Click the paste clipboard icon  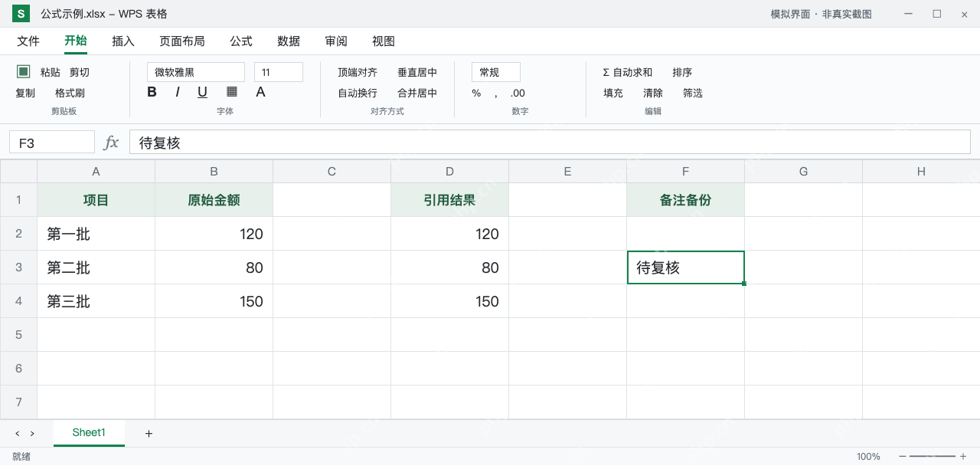24,71
